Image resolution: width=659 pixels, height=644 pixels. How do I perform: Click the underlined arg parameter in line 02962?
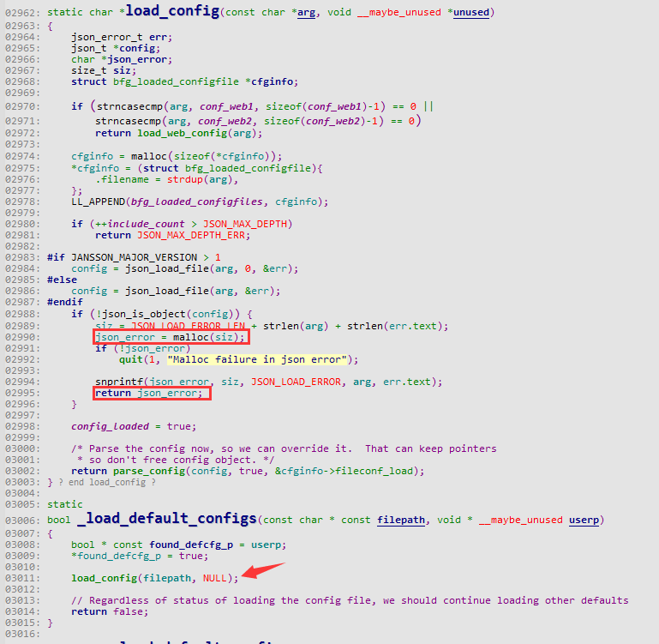[x=306, y=13]
